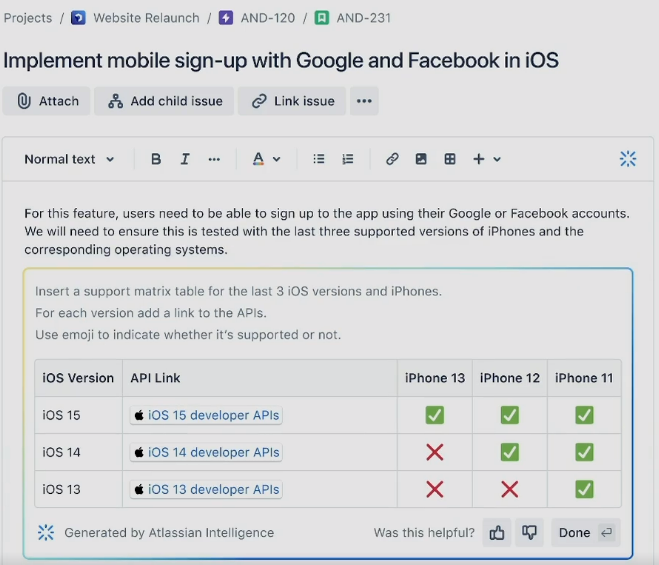Click the description paragraph text
Screen dimensions: 659x565
327,231
